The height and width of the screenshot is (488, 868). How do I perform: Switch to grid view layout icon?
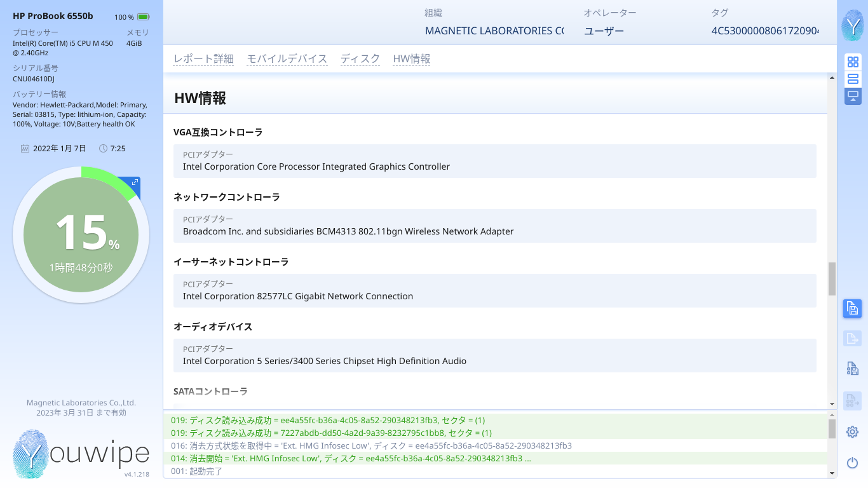[853, 62]
